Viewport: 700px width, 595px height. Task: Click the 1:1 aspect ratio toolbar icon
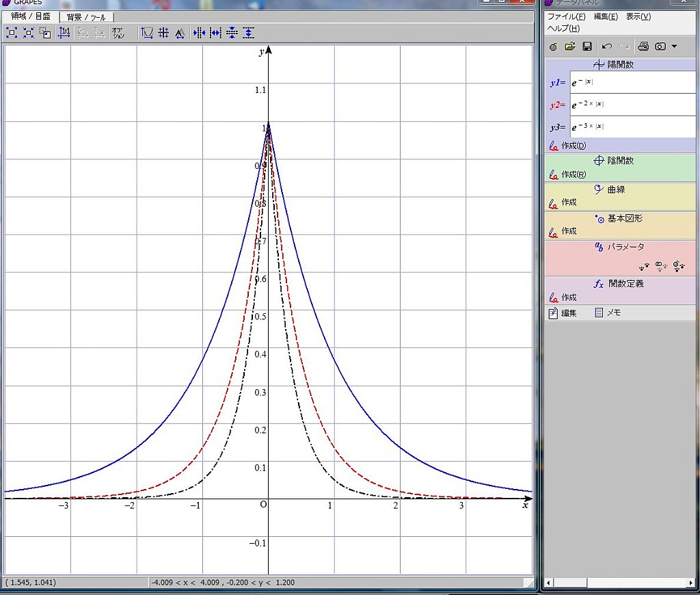point(64,32)
